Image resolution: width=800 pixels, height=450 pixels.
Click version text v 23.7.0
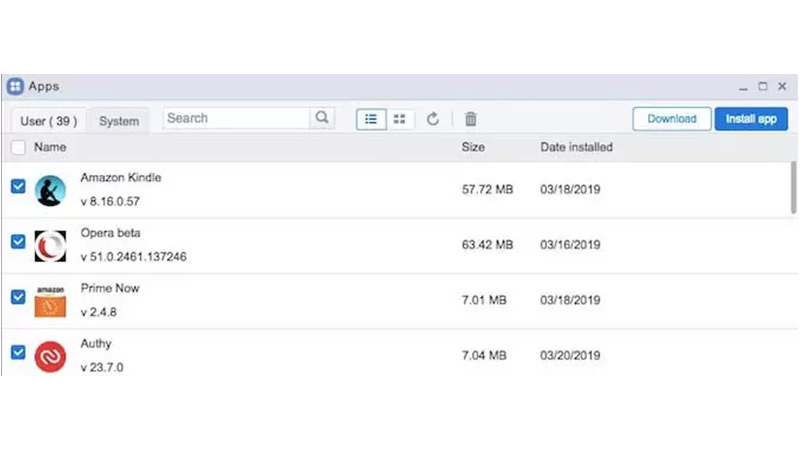point(102,367)
